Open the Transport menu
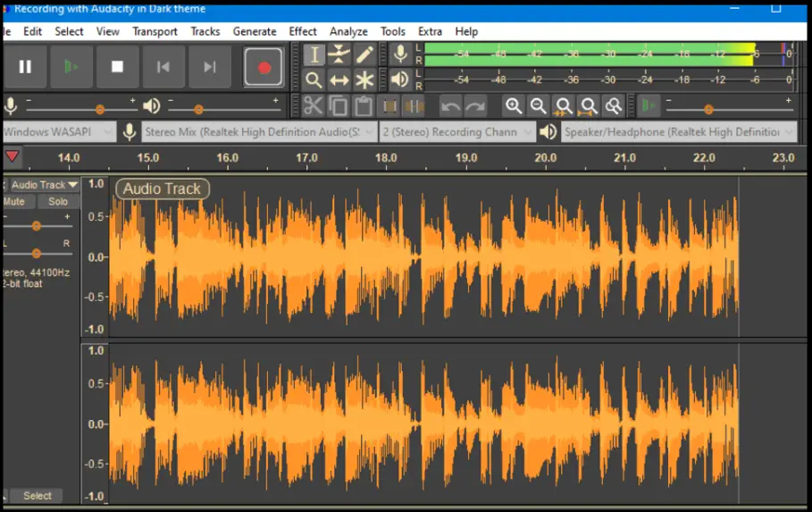 (x=155, y=31)
